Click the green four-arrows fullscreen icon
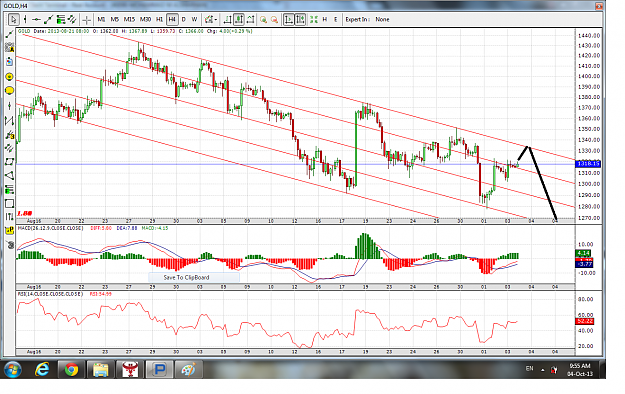625x394 pixels. [314, 19]
